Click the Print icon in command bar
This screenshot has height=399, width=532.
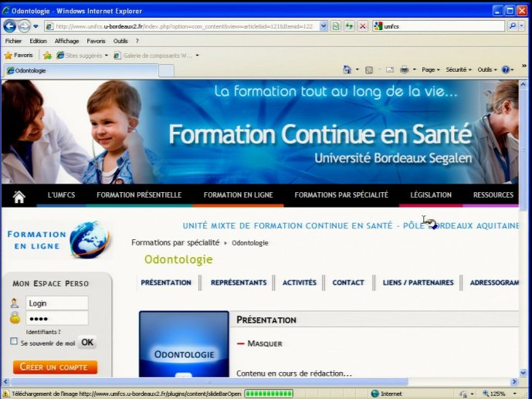(404, 69)
